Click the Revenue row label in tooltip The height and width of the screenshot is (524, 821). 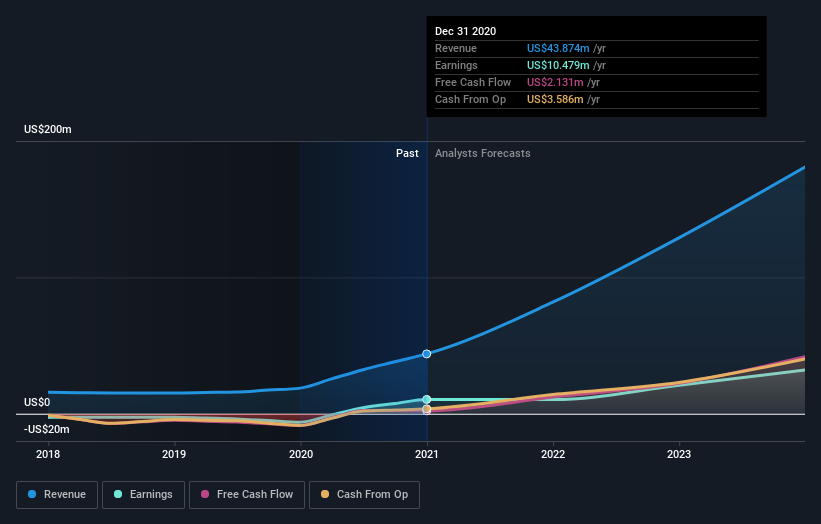(x=456, y=48)
